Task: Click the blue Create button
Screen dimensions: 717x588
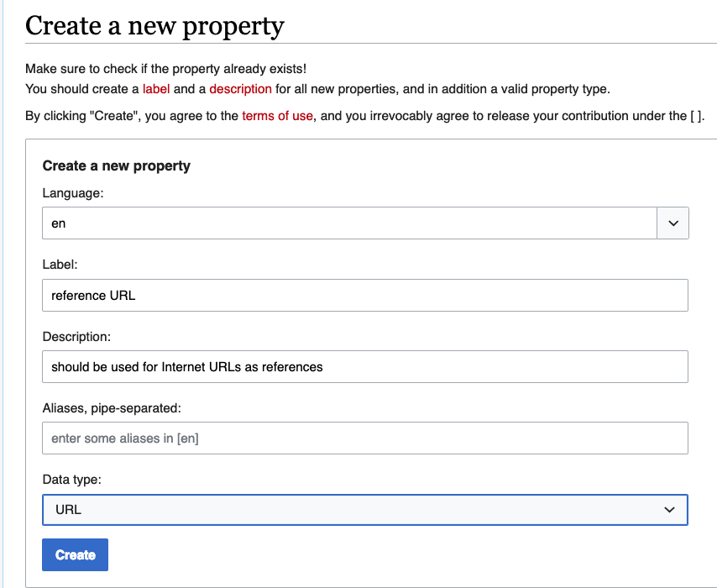Action: coord(75,554)
